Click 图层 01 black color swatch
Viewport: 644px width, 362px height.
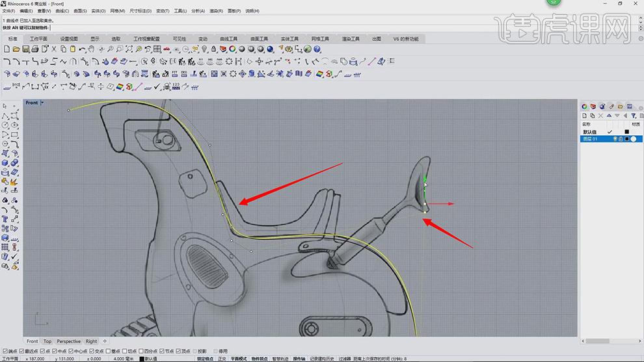pos(626,139)
